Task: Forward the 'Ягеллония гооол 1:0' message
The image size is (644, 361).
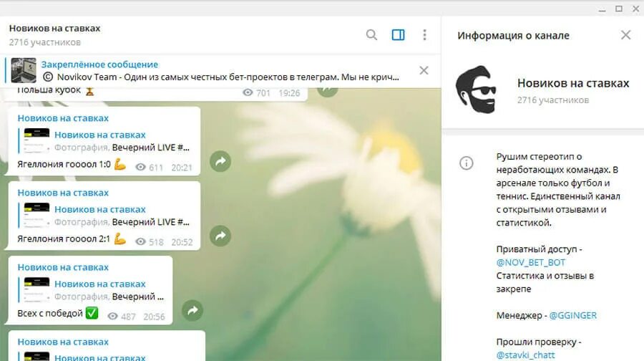Action: tap(220, 161)
